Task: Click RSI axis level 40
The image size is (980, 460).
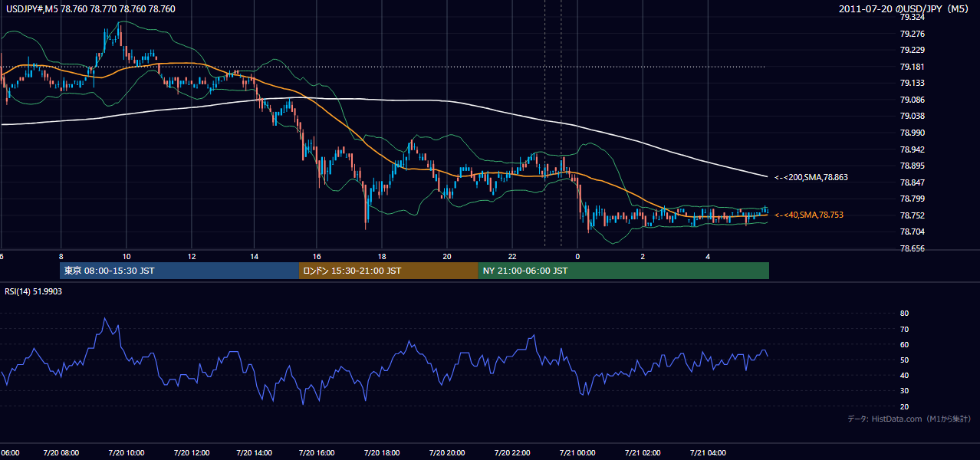Action: pos(904,375)
